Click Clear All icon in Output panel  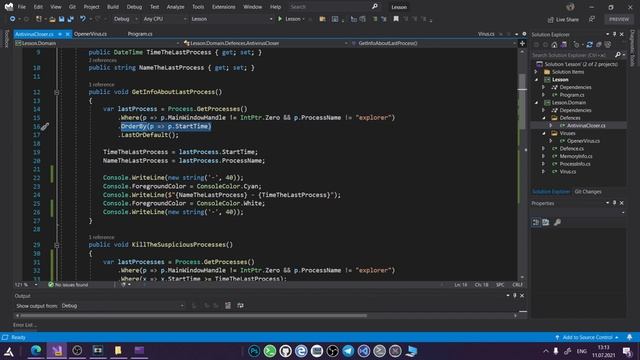point(228,305)
